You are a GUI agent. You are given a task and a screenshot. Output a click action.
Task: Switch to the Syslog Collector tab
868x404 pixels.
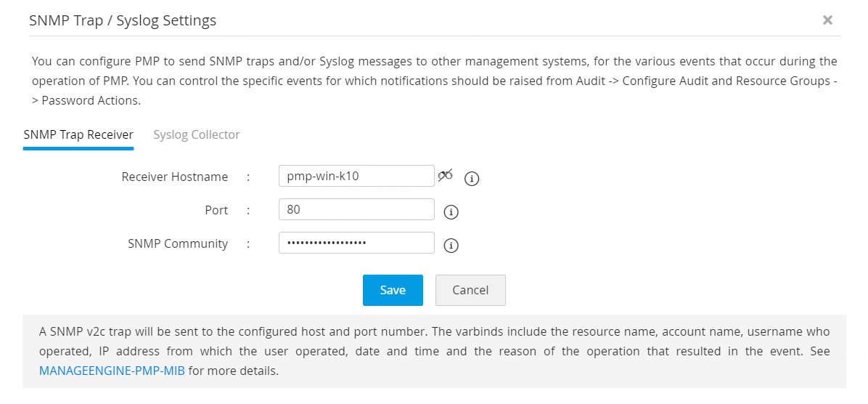point(197,134)
